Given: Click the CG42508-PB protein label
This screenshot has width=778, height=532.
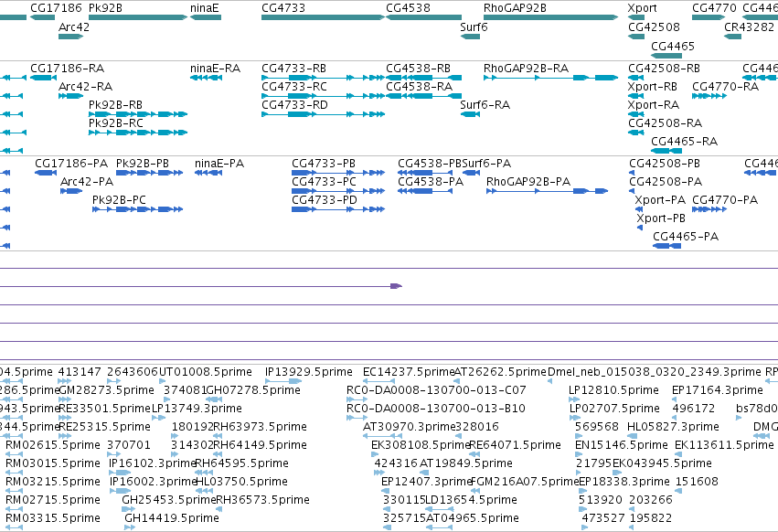Looking at the screenshot, I should [665, 164].
